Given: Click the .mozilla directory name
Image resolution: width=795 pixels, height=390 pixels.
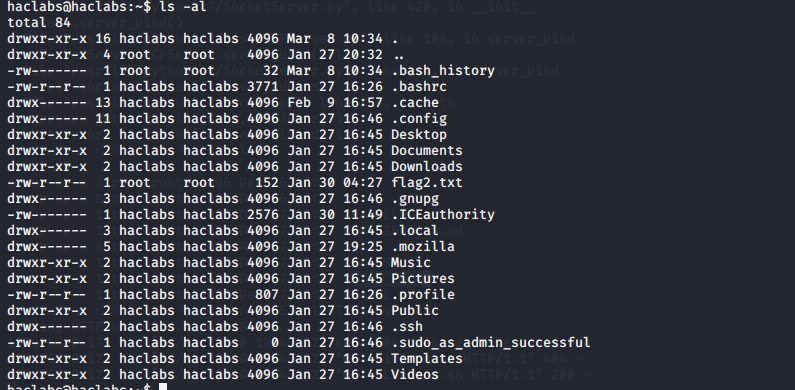Looking at the screenshot, I should (423, 246).
